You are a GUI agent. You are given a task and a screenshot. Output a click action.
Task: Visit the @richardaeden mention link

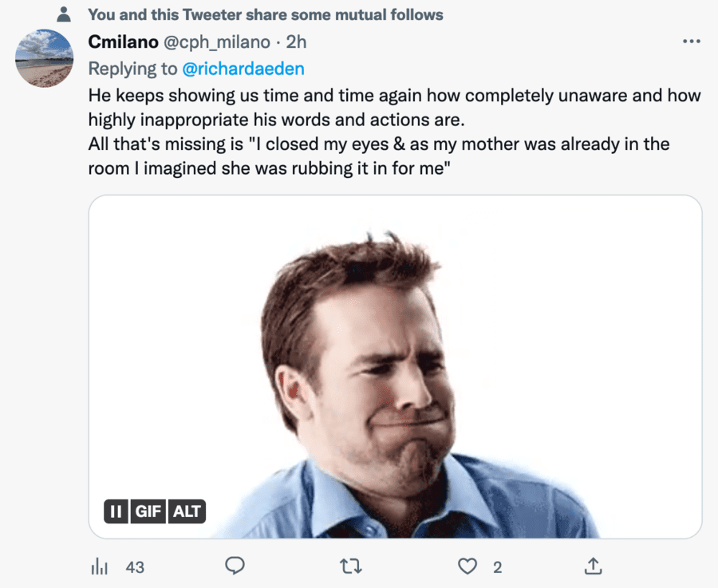243,69
